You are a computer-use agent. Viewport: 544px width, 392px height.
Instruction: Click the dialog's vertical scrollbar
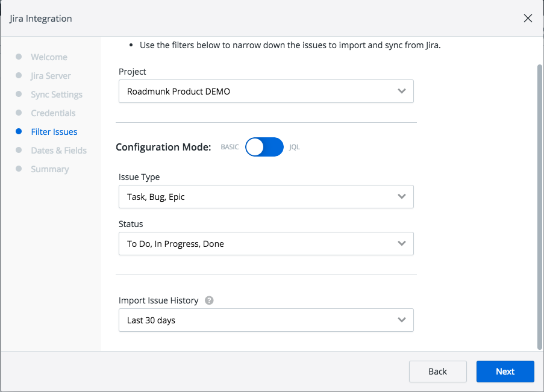539,205
